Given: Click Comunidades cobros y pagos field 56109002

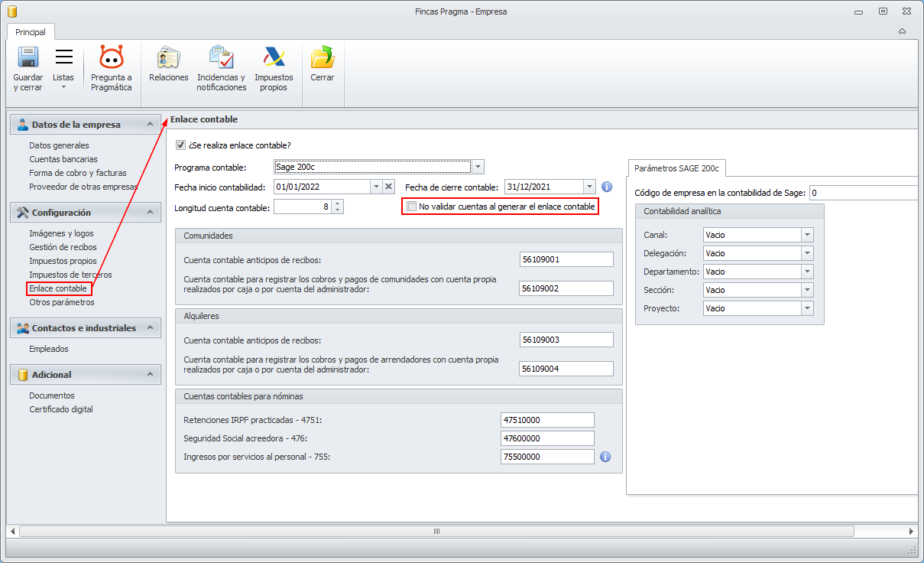Looking at the screenshot, I should tap(566, 288).
